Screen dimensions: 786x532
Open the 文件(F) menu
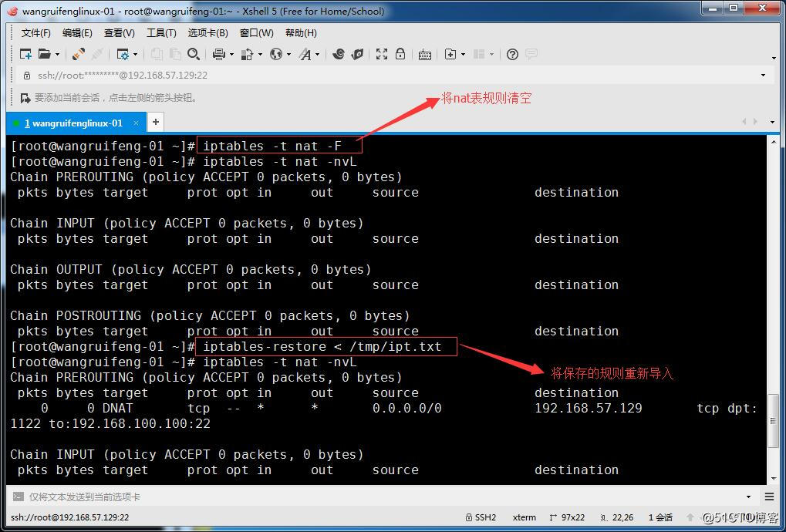tap(36, 33)
